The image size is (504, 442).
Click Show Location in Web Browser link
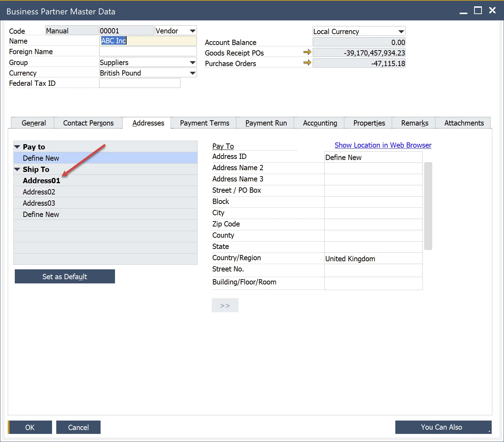point(383,145)
